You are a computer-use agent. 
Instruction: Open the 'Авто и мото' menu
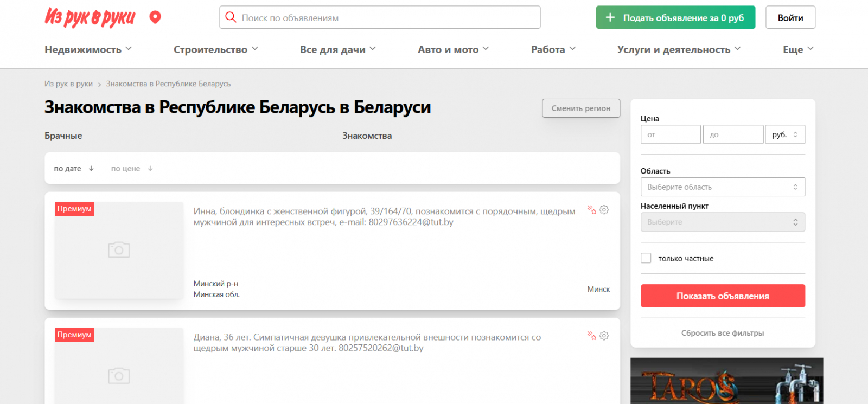point(453,49)
